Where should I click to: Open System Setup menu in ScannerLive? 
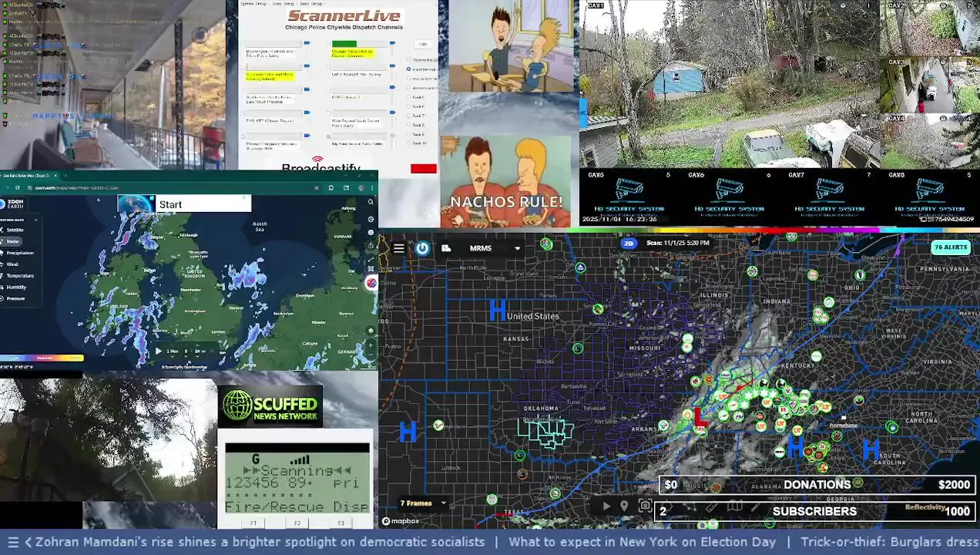(252, 4)
